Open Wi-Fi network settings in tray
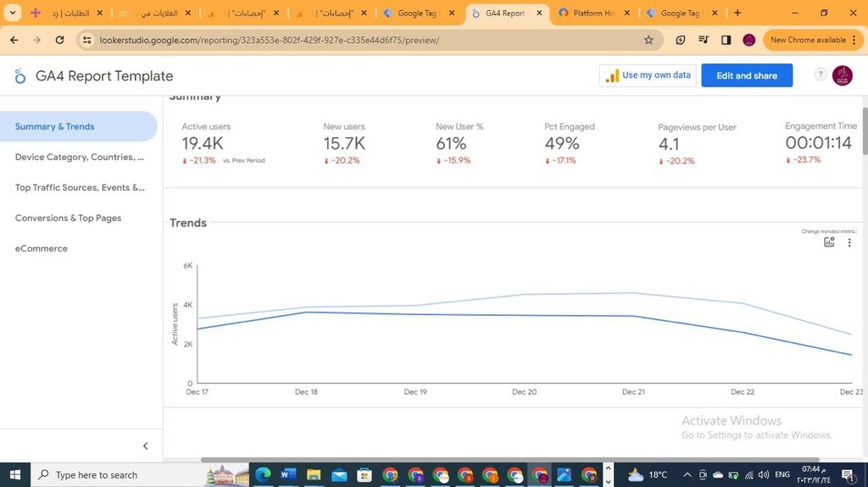 tap(749, 475)
